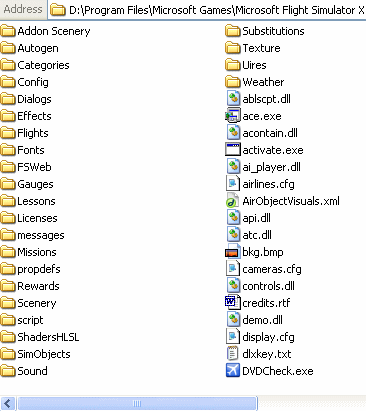Click the airlines.cfg file icon

pyautogui.click(x=233, y=184)
